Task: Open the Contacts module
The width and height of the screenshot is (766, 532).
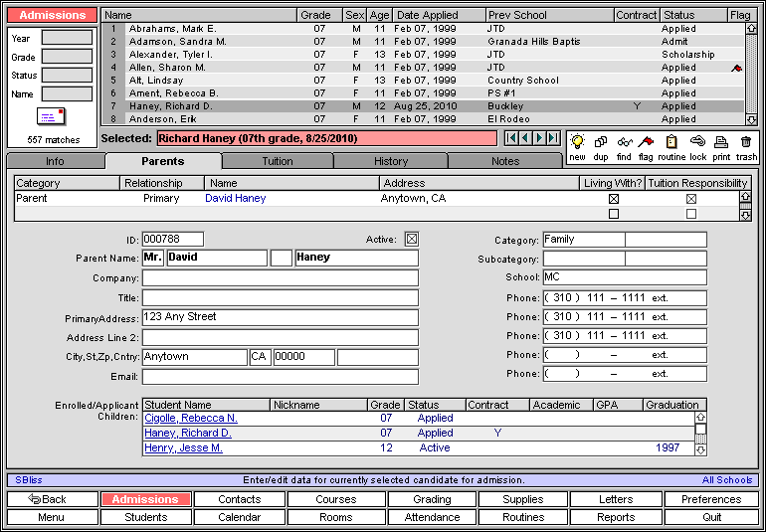Action: (240, 499)
